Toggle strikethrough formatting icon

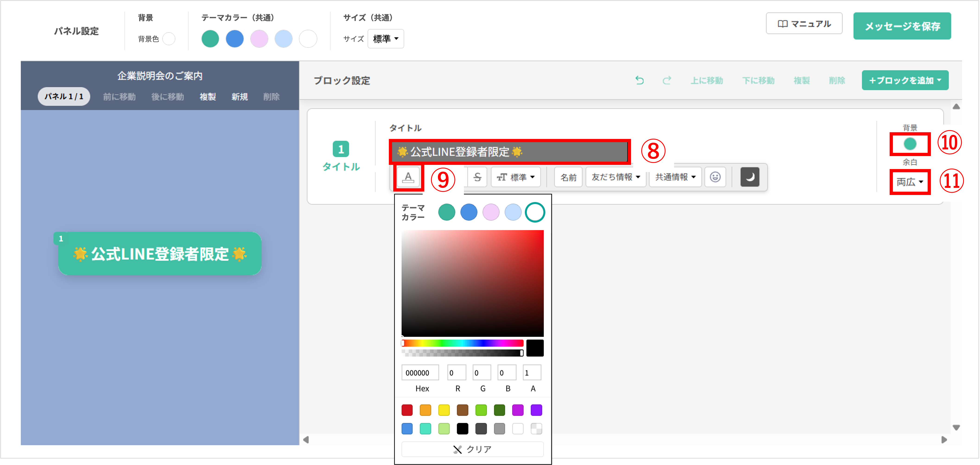pos(477,177)
